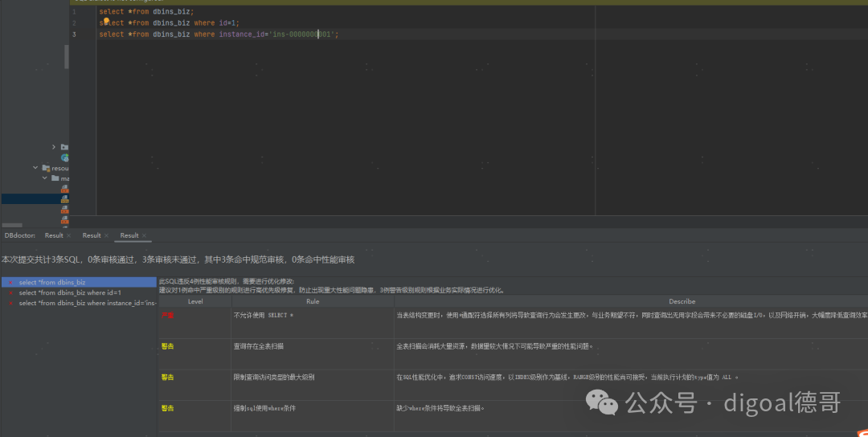
Task: Click the collapsed folder icon next to the right chevron
Action: [65, 146]
